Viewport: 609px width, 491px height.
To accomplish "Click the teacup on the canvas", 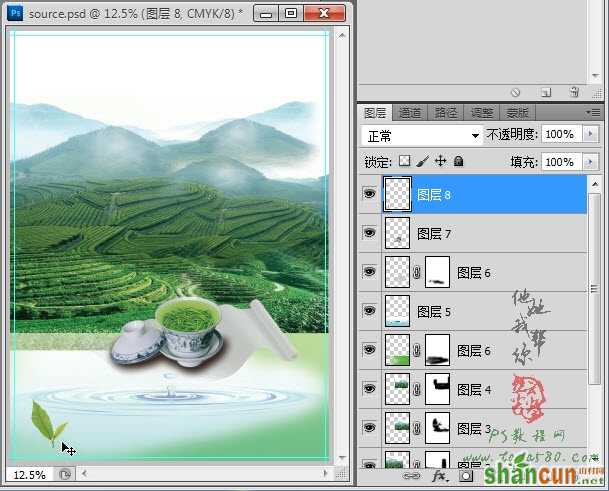I will (x=188, y=330).
